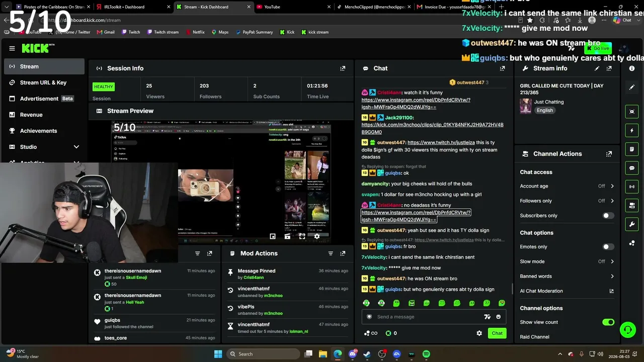Click the wrench sidebar icon
Viewport: 644px width, 362px height.
[632, 224]
